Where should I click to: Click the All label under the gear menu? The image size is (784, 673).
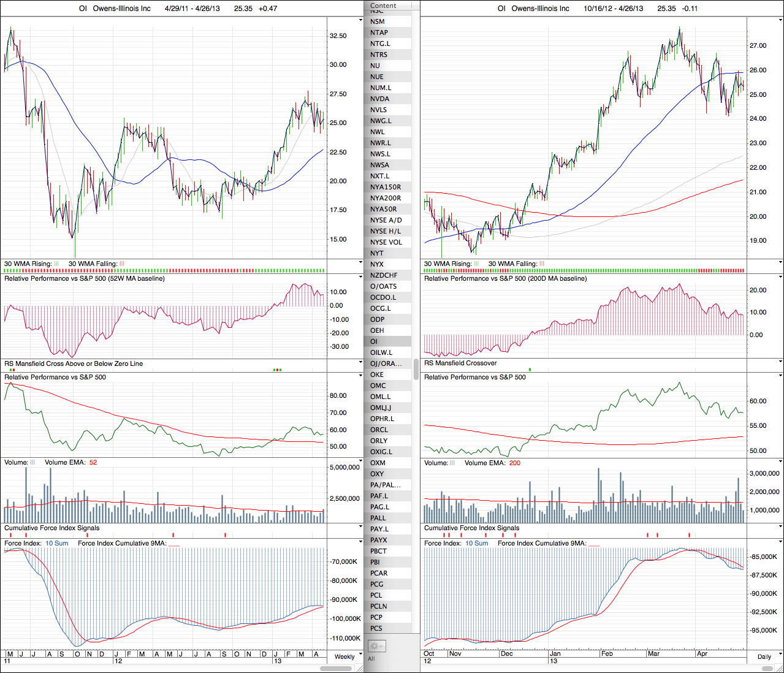click(371, 659)
